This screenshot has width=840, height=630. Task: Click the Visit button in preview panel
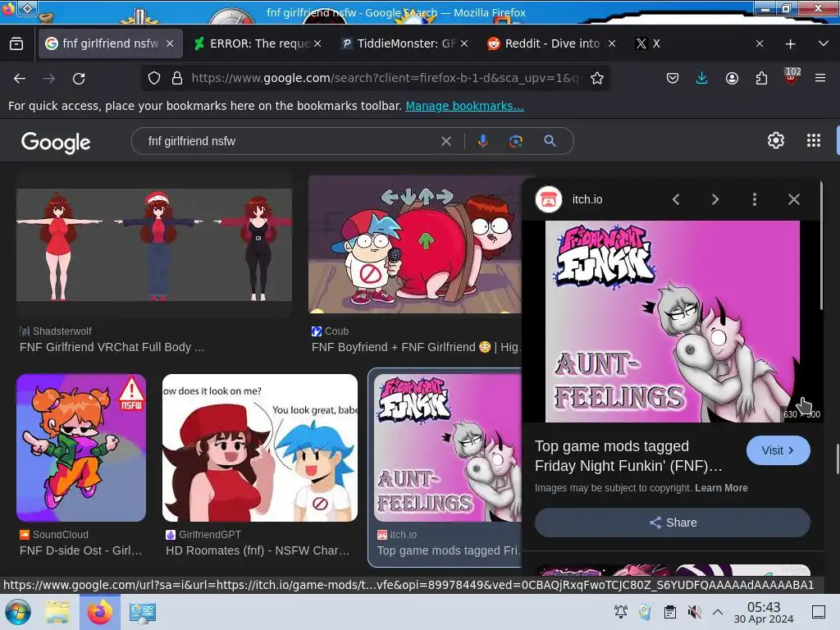tap(778, 450)
